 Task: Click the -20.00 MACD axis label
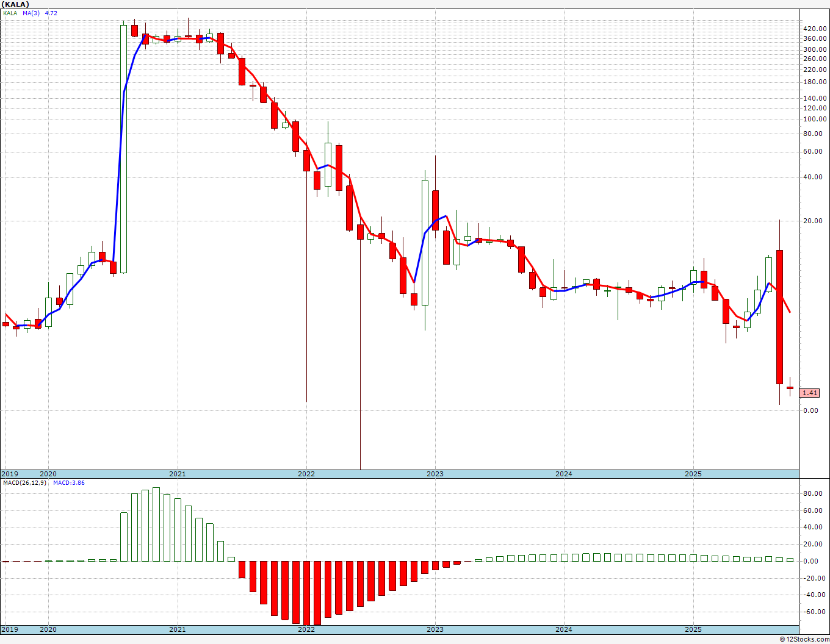814,578
